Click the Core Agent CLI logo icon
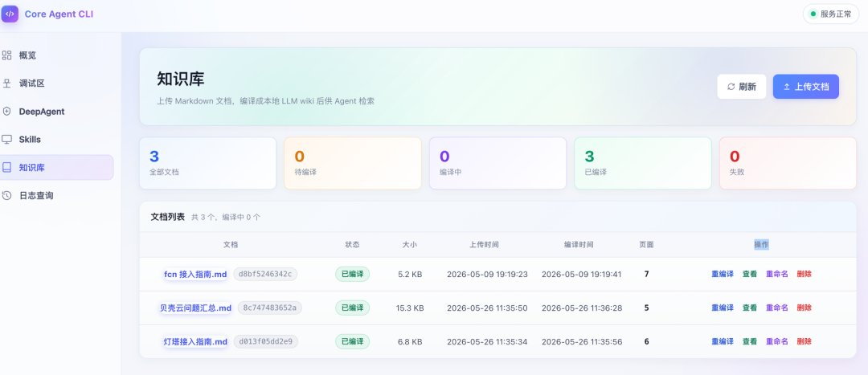Image resolution: width=868 pixels, height=375 pixels. 10,14
